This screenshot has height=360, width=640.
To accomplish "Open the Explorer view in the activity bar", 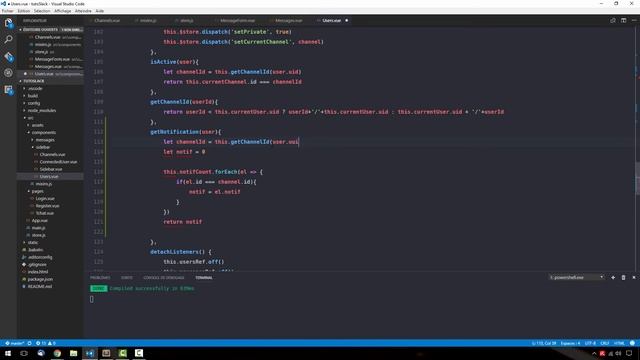I will (x=8, y=23).
